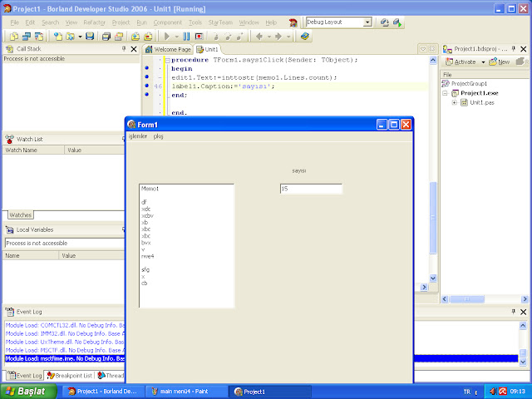Click the Help contents book icon
Viewport: 532px width, 399px height.
click(x=305, y=36)
